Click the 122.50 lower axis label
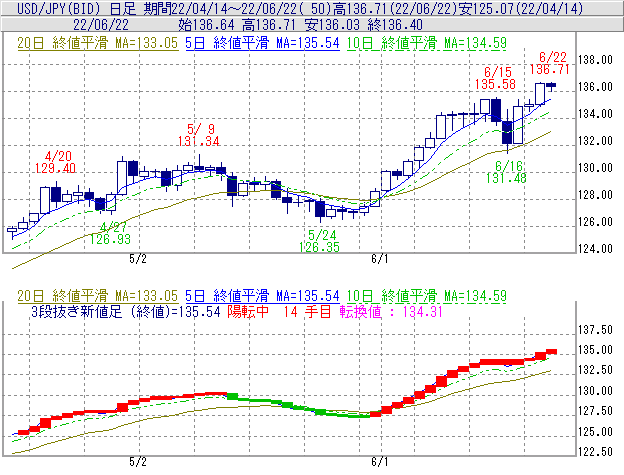Image resolution: width=624 pixels, height=475 pixels. (595, 452)
